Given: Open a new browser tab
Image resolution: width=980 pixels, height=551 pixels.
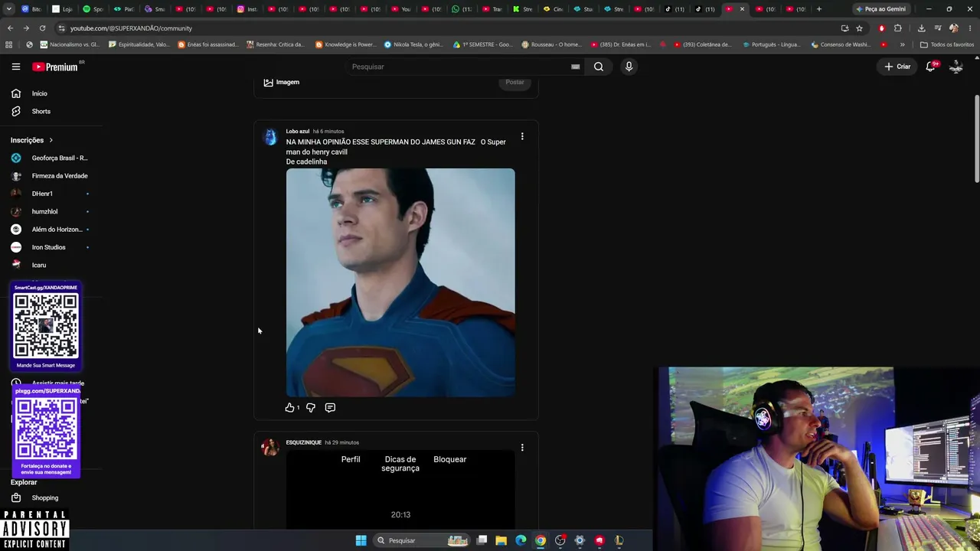Looking at the screenshot, I should click(819, 9).
